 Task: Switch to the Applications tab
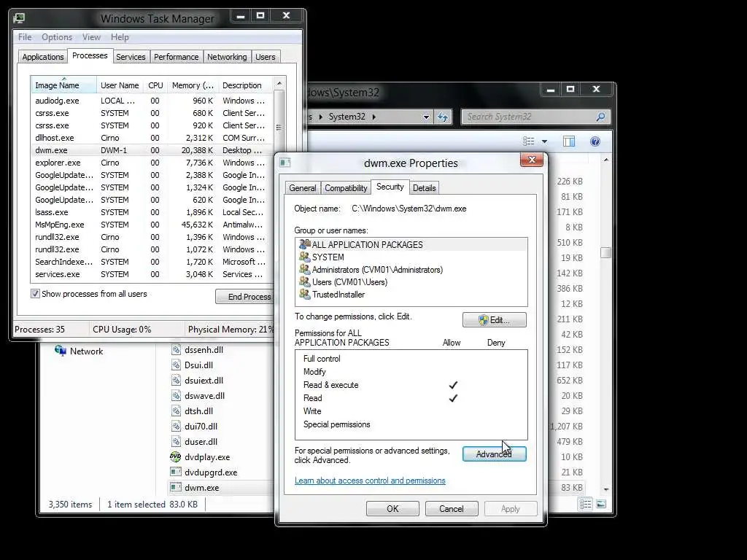click(x=43, y=57)
